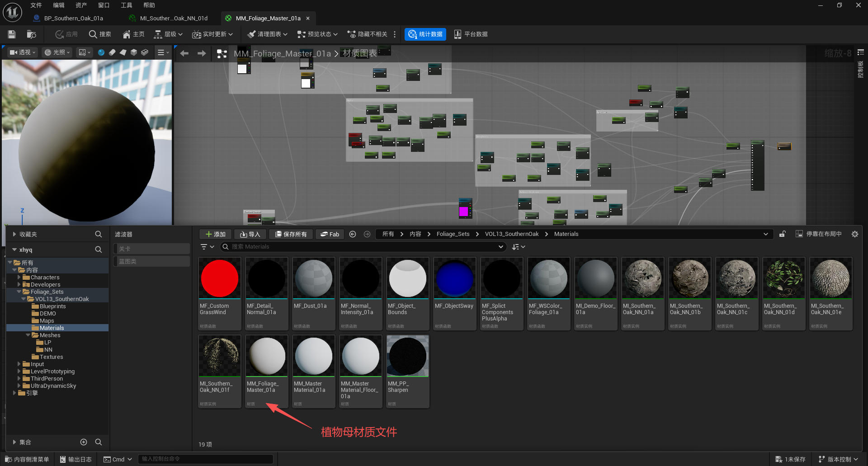The height and width of the screenshot is (466, 868).
Task: Click the 主页 Home toolbar button
Action: coord(133,34)
